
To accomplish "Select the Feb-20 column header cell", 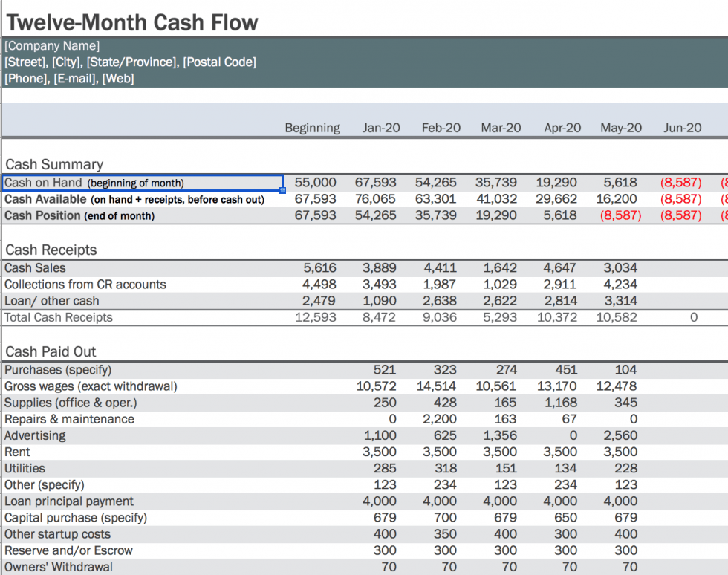I will point(441,127).
